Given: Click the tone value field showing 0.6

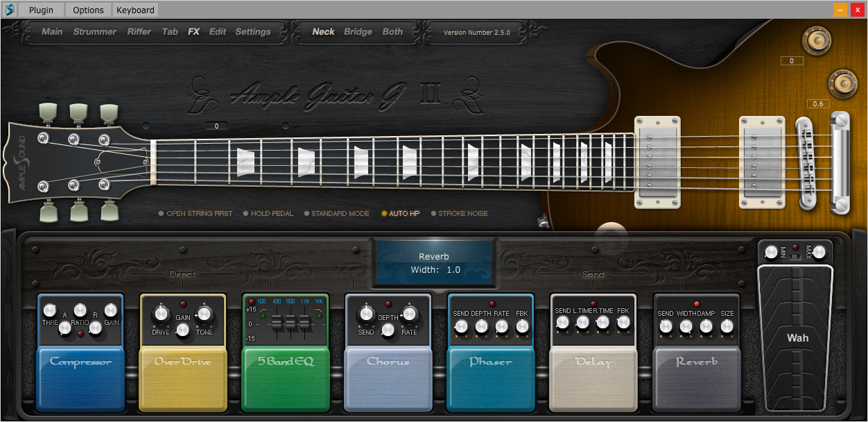Looking at the screenshot, I should click(818, 104).
